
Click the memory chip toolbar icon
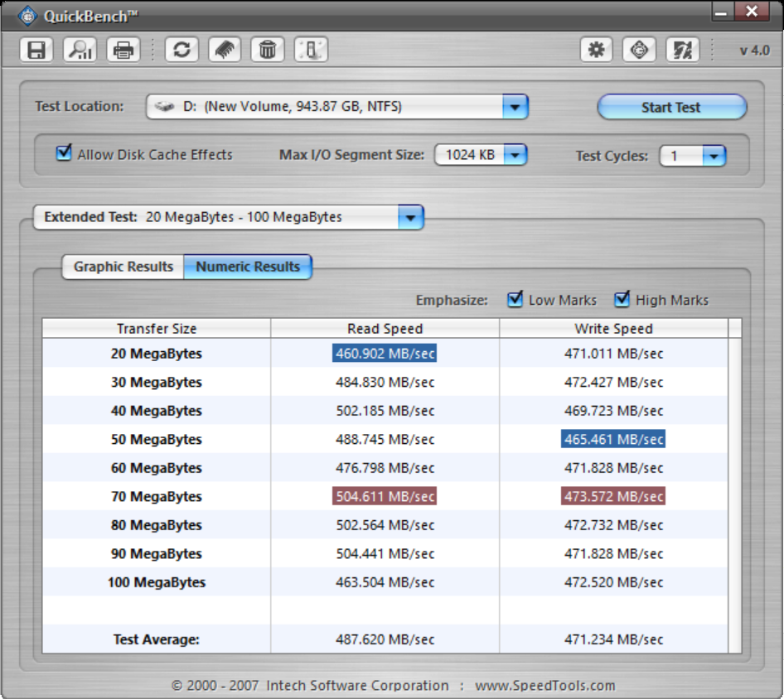click(x=224, y=50)
